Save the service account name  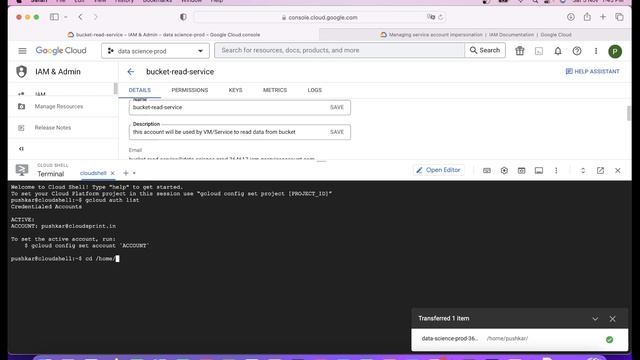click(x=337, y=107)
